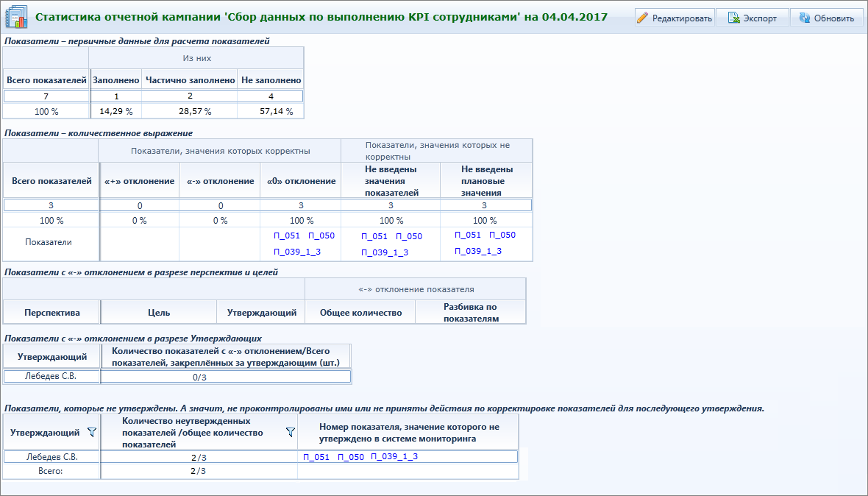Click the Экспорт button to export the report
This screenshot has height=496, width=868.
coord(753,18)
